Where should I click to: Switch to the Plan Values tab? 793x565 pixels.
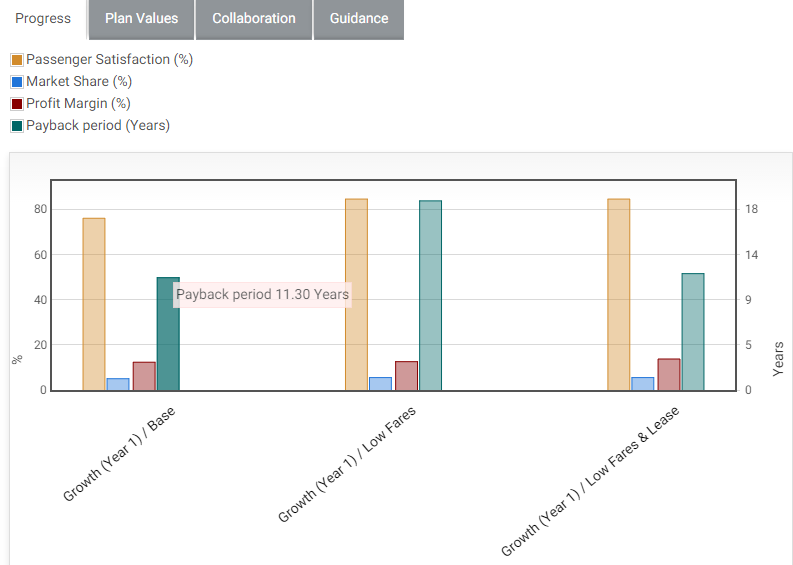pyautogui.click(x=142, y=19)
